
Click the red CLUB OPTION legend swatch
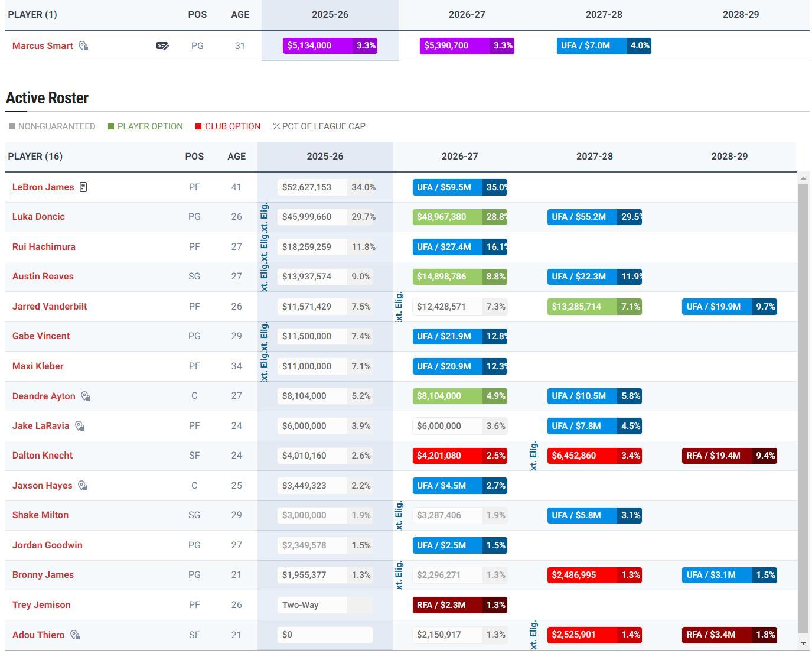click(x=198, y=126)
